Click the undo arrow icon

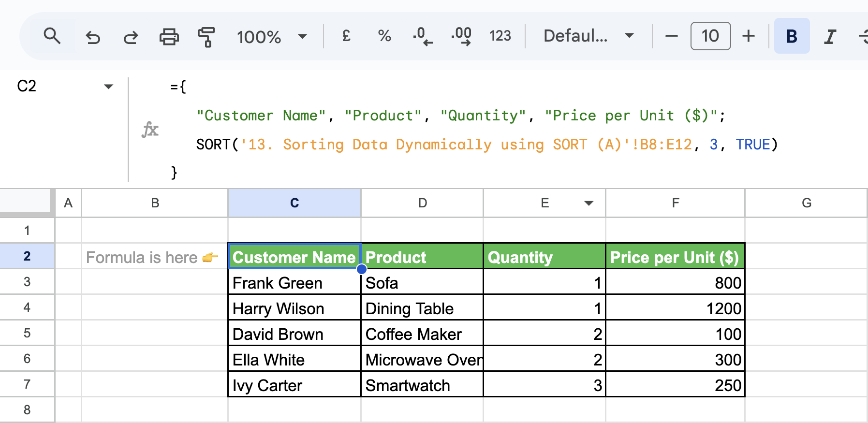click(x=92, y=37)
